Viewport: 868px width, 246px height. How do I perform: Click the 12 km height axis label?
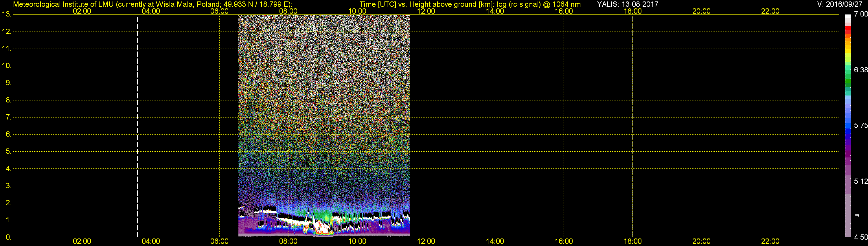[x=6, y=32]
